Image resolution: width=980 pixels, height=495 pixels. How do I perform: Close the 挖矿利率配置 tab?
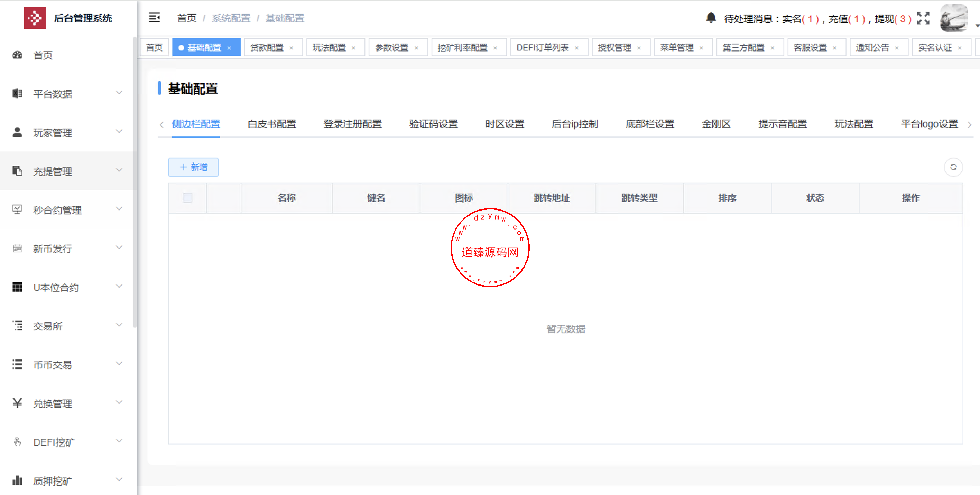(x=495, y=48)
